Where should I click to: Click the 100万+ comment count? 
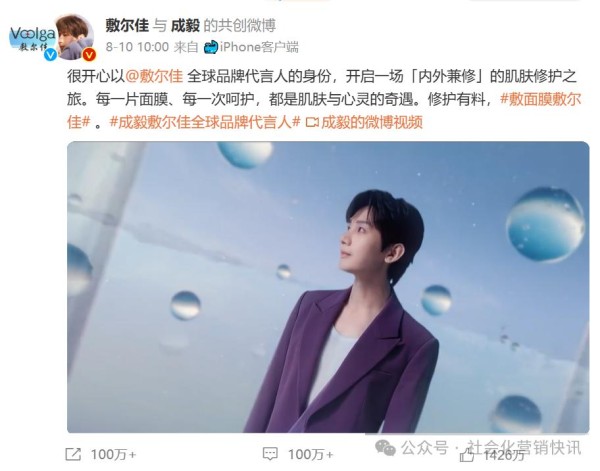[x=310, y=455]
